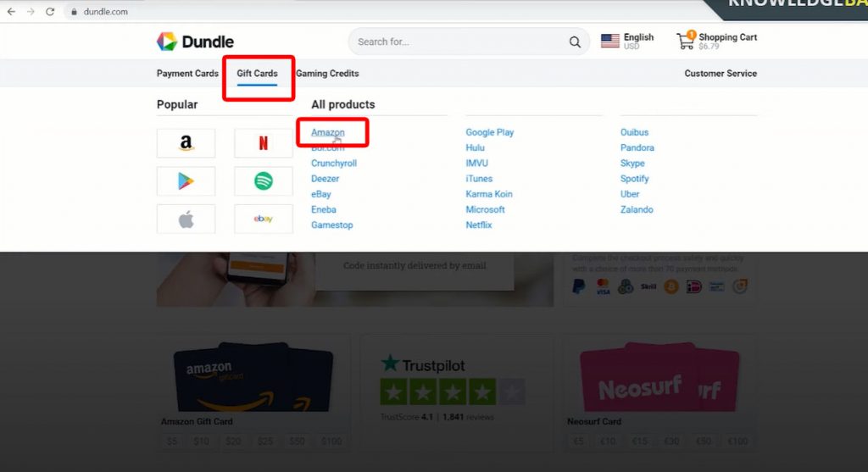Open the Zalando link

[x=637, y=209]
